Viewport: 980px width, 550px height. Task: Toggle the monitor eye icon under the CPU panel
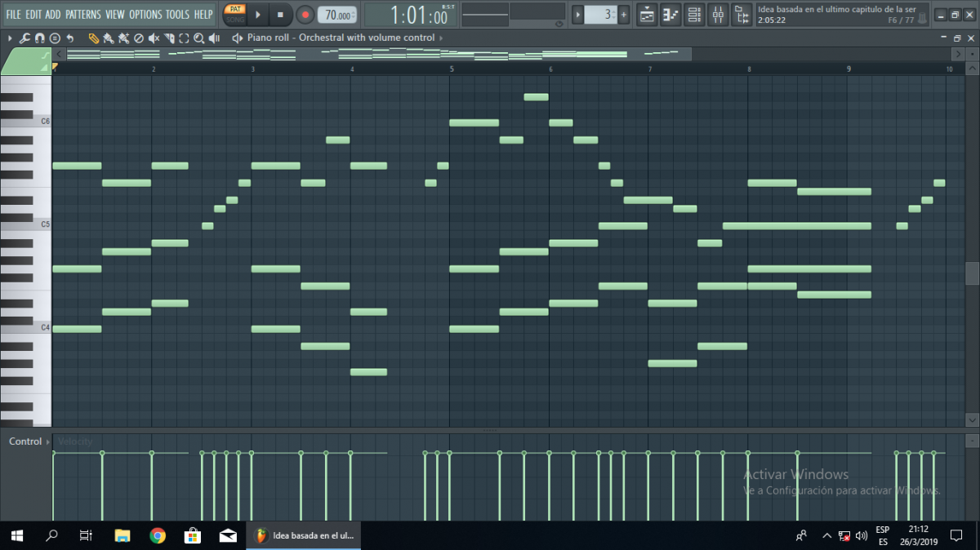559,24
